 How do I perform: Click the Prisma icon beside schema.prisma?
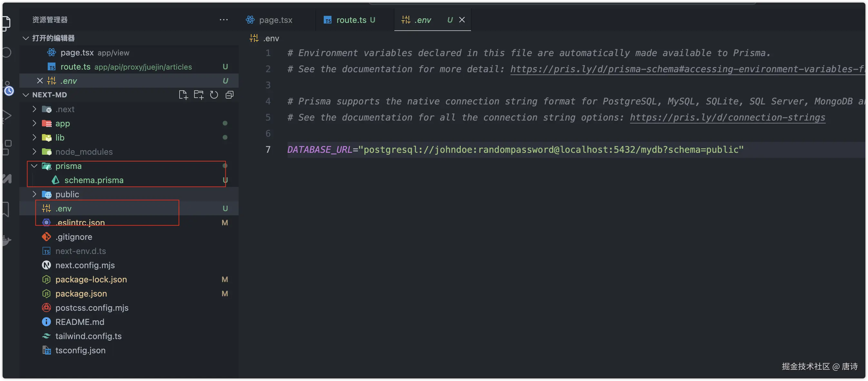point(55,180)
